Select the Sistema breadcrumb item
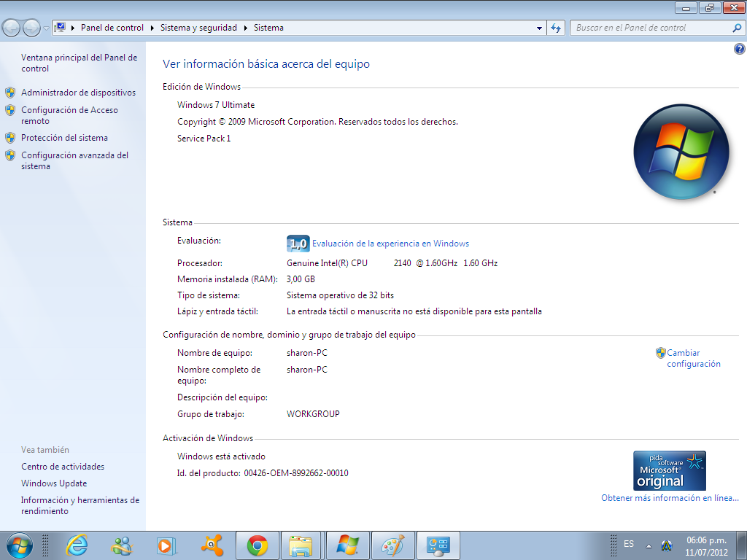Viewport: 747px width, 560px height. pyautogui.click(x=268, y=28)
